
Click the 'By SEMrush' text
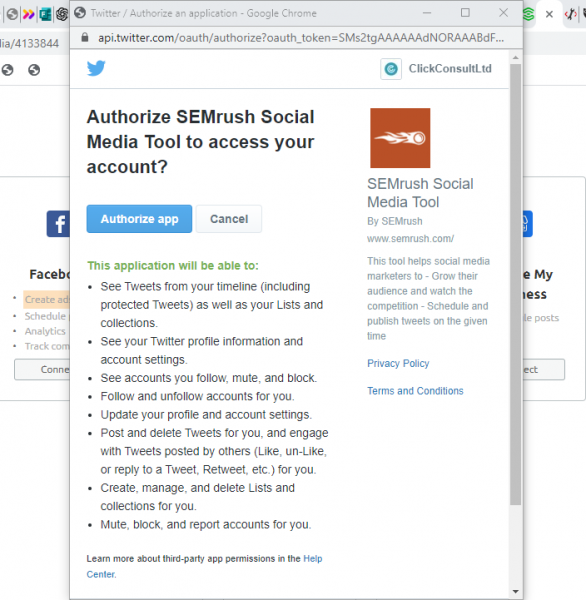[x=395, y=221]
